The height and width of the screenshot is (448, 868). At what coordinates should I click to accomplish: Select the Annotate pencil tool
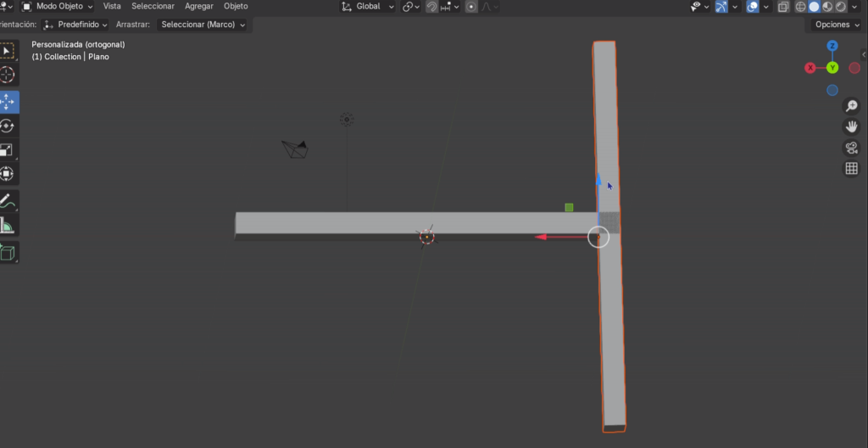(7, 201)
